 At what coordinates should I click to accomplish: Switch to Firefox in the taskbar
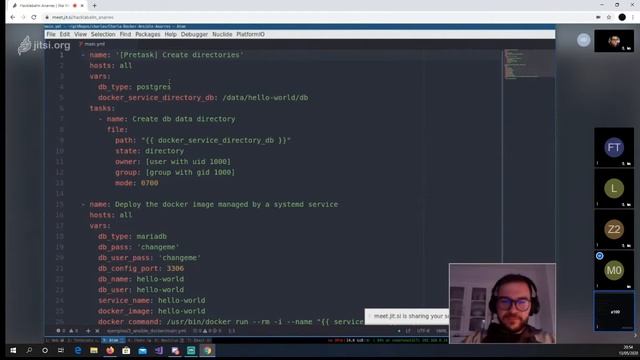[110, 350]
